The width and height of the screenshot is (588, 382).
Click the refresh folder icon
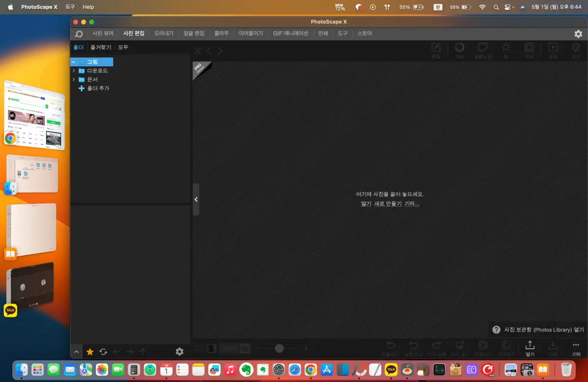[103, 352]
